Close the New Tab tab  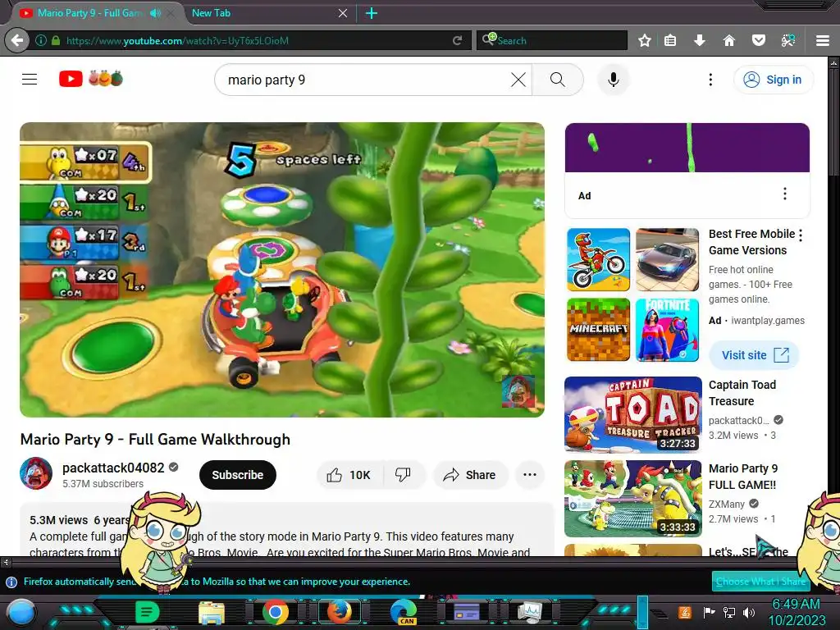(x=343, y=13)
